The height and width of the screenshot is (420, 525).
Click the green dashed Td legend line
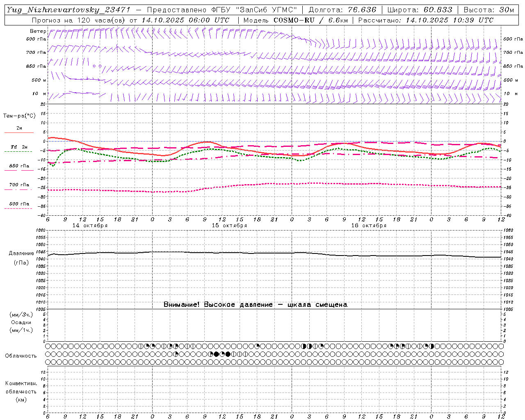tap(18, 152)
